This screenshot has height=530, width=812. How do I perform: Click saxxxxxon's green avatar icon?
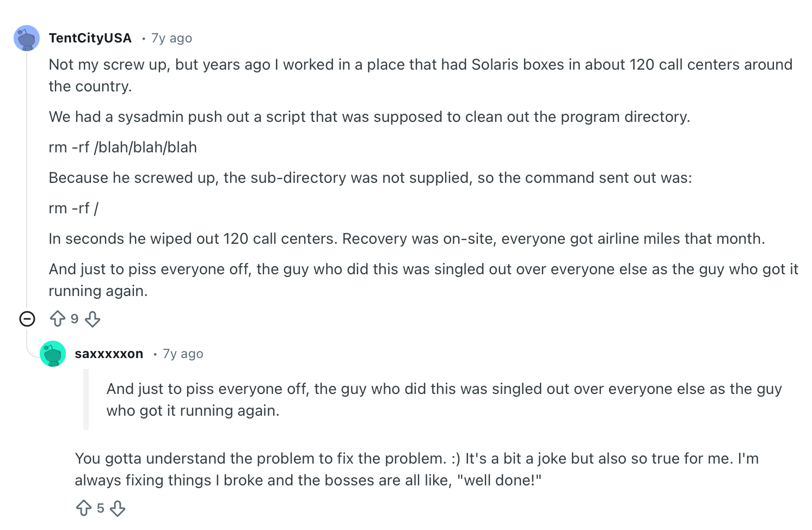coord(53,354)
